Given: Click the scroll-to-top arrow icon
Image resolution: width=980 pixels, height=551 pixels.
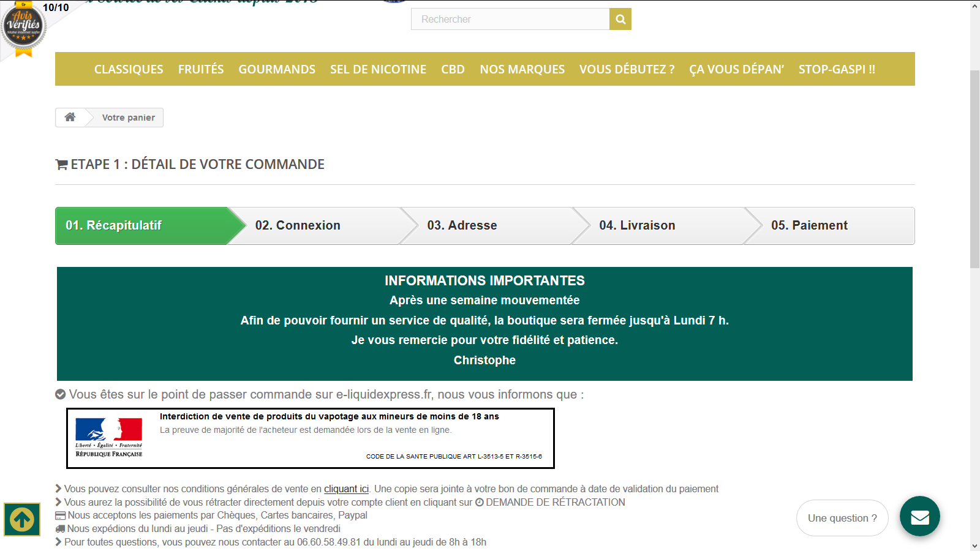Looking at the screenshot, I should click(22, 520).
